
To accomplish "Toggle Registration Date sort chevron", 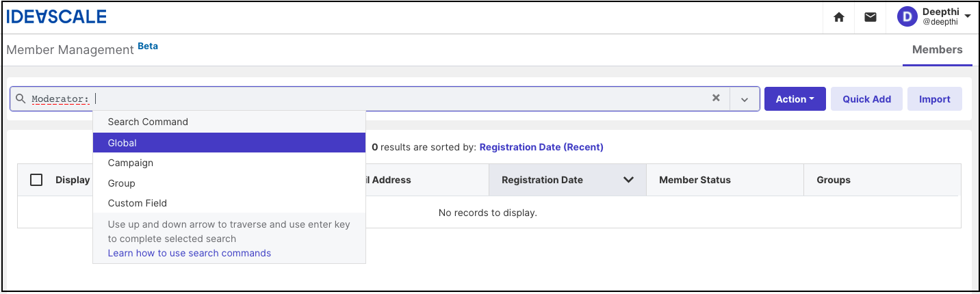I will coord(628,180).
